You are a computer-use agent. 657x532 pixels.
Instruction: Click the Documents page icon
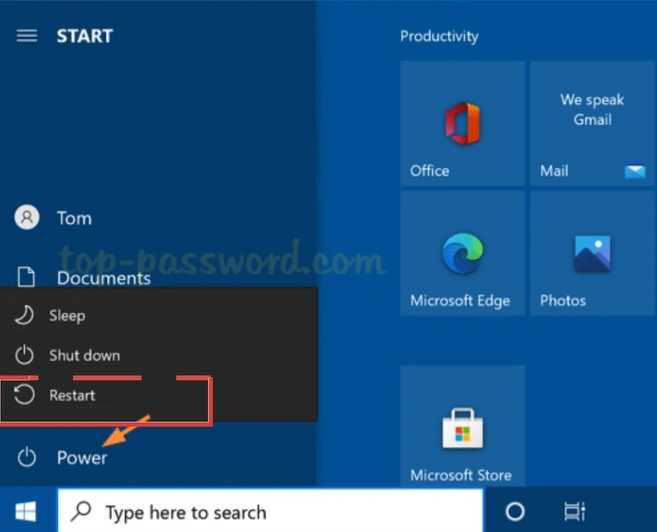[x=26, y=277]
